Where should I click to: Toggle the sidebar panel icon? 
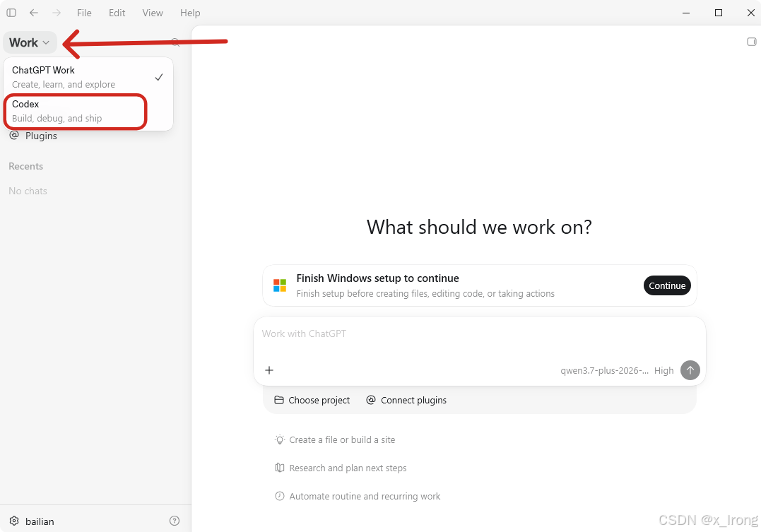pos(11,13)
